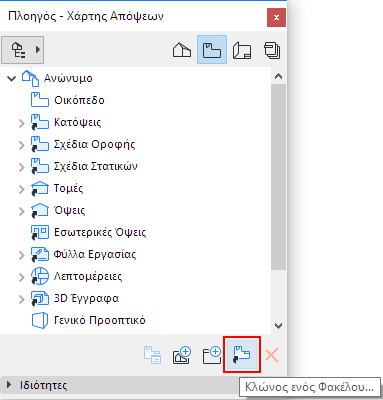Click the Κατόψεις clone folder icon

point(40,122)
